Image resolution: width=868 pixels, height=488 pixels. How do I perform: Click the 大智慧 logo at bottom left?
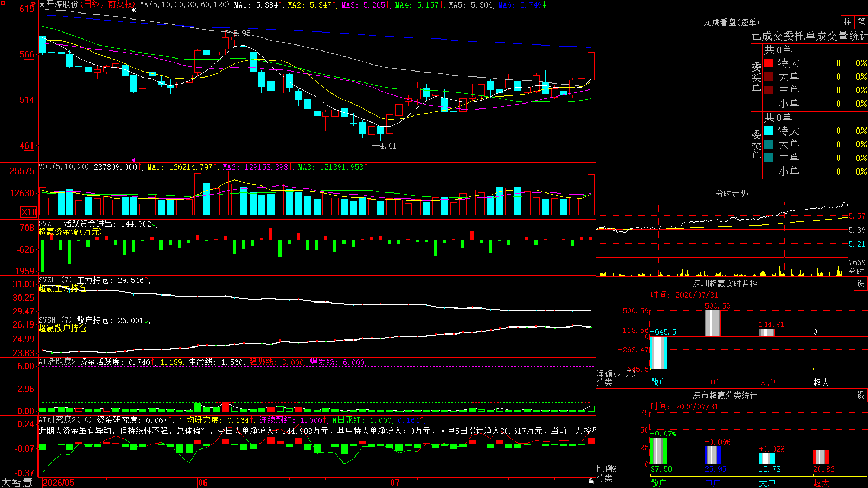click(x=17, y=483)
